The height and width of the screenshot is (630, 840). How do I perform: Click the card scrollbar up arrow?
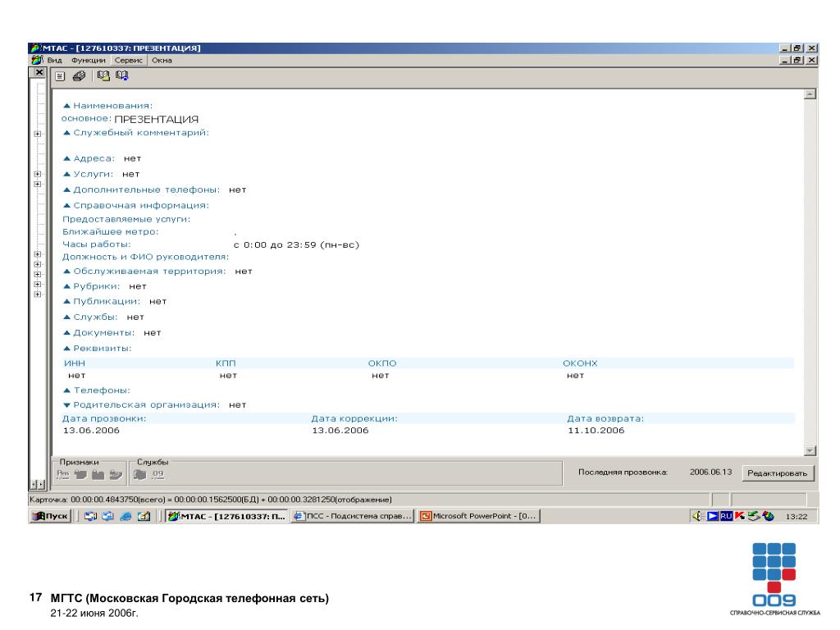[810, 94]
